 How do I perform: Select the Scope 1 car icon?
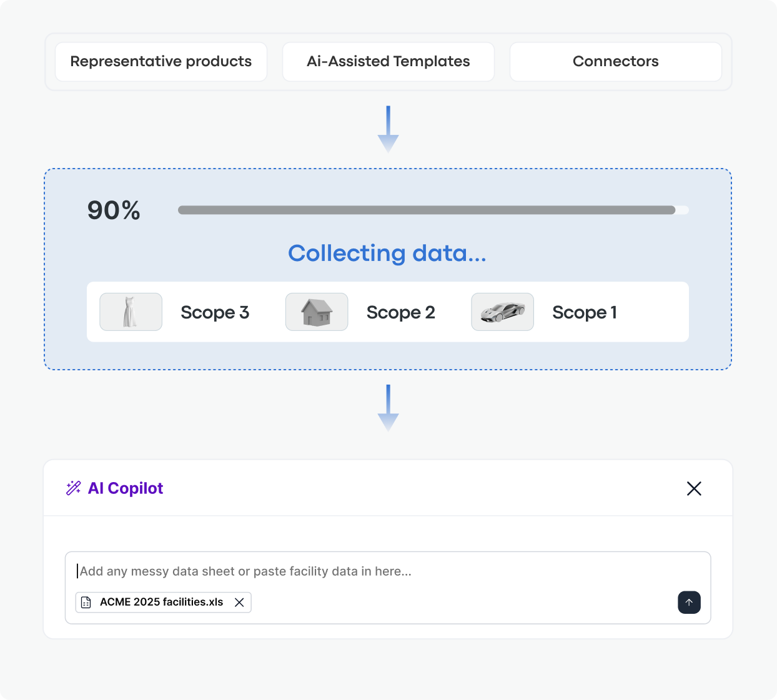click(x=503, y=312)
